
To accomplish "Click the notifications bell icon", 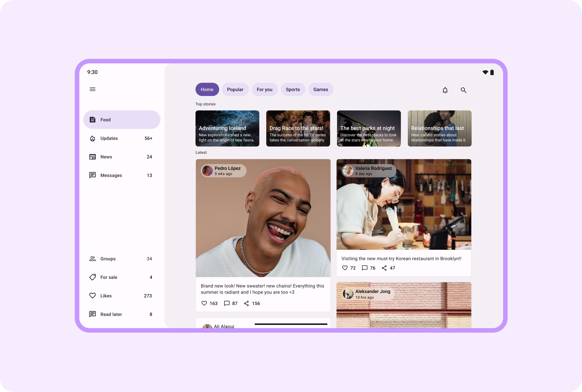I will tap(445, 90).
